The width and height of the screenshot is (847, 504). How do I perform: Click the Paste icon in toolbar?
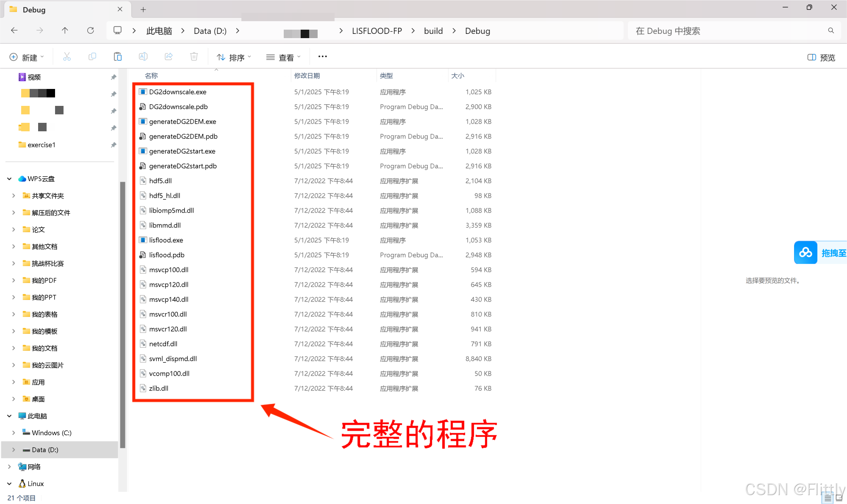click(x=118, y=56)
